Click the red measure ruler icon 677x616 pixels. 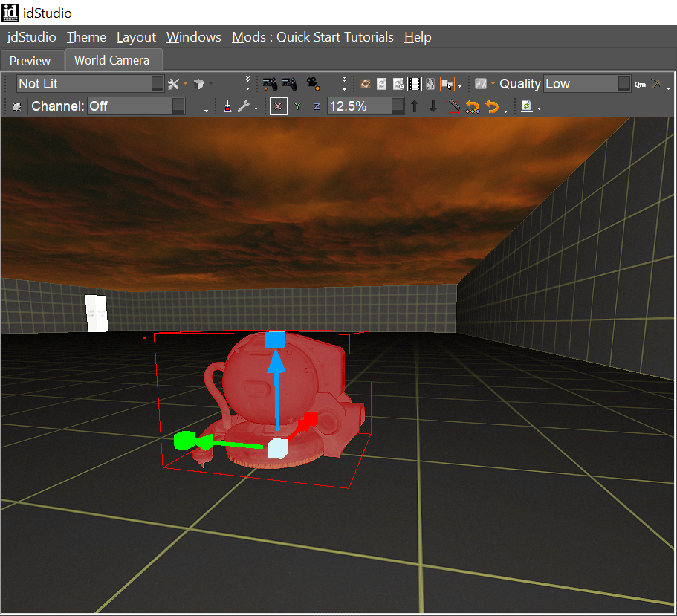(453, 106)
